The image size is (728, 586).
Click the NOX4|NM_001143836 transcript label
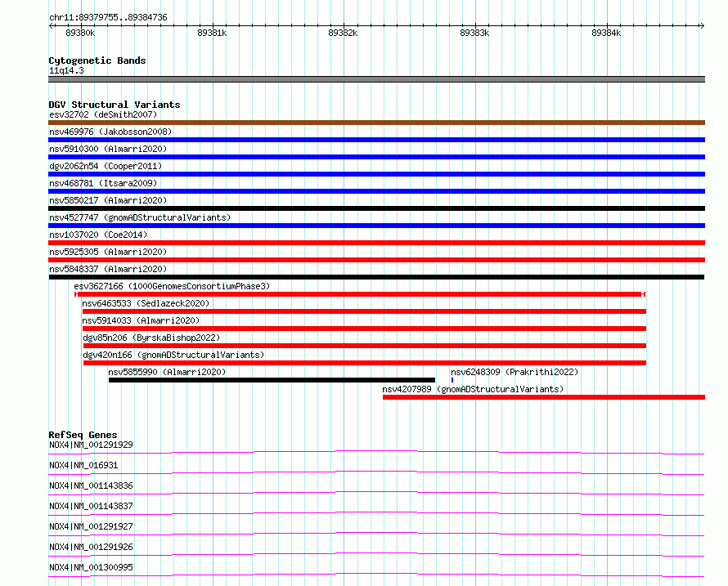click(x=91, y=485)
